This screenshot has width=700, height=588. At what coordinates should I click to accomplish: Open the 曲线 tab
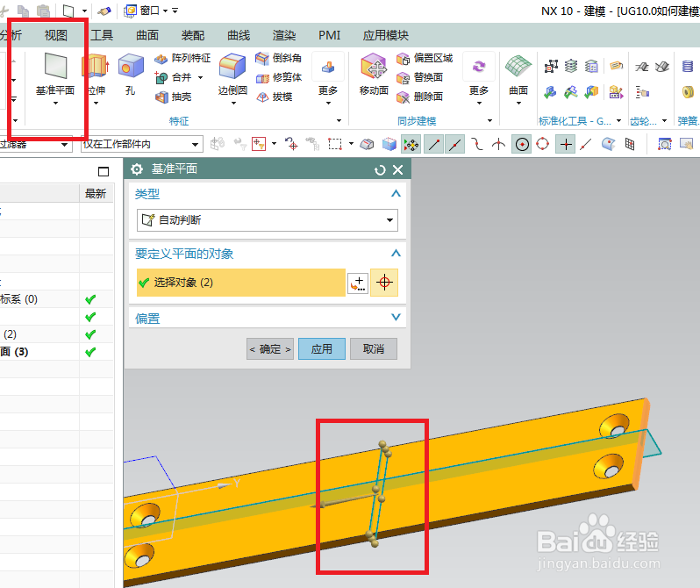239,35
